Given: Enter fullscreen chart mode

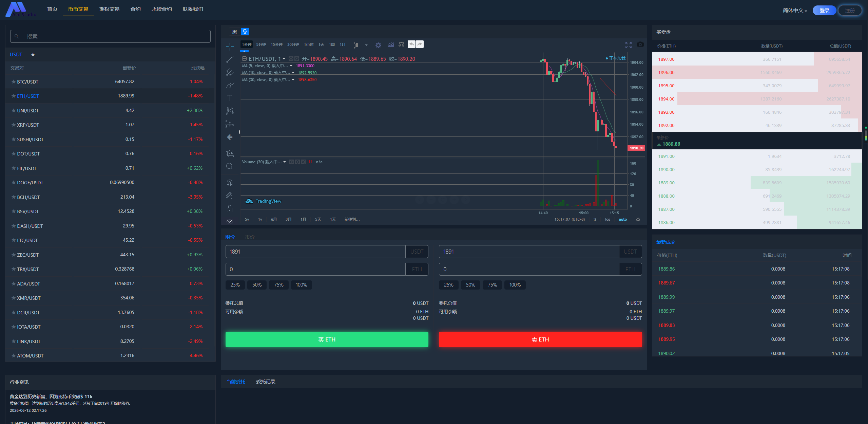Looking at the screenshot, I should coord(629,45).
